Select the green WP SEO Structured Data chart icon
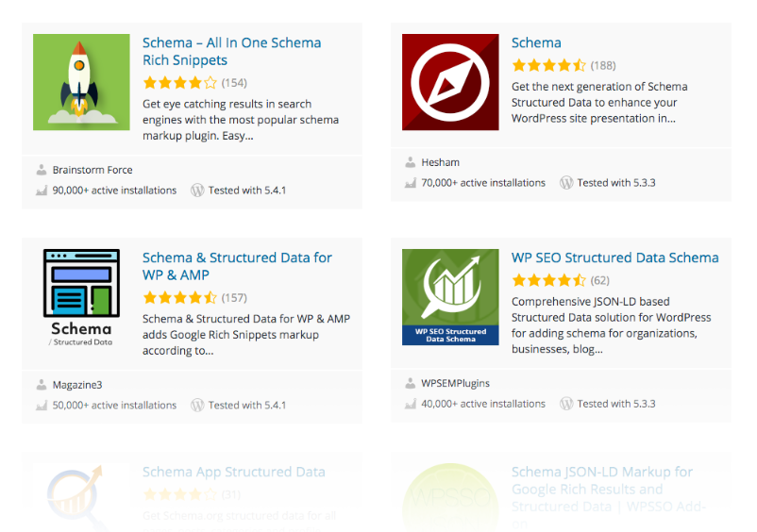The image size is (757, 532). click(450, 297)
